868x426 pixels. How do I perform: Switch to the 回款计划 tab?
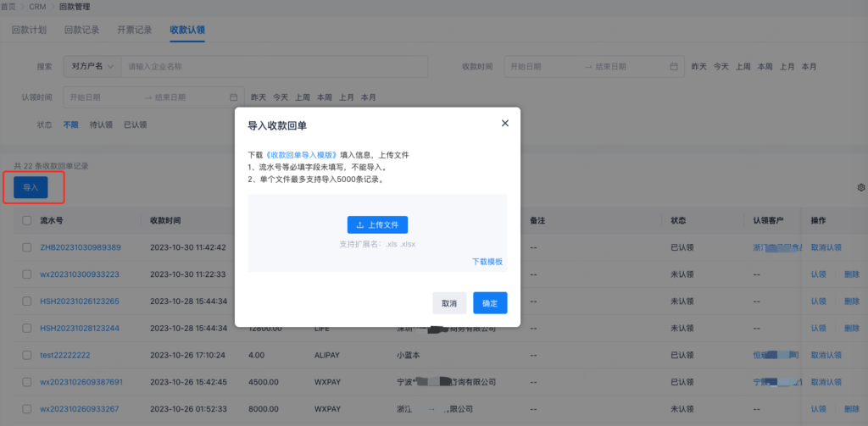point(31,30)
